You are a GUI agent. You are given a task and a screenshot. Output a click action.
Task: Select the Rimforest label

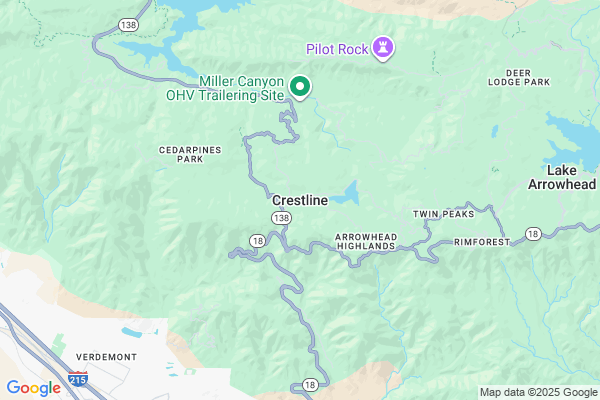pyautogui.click(x=482, y=242)
